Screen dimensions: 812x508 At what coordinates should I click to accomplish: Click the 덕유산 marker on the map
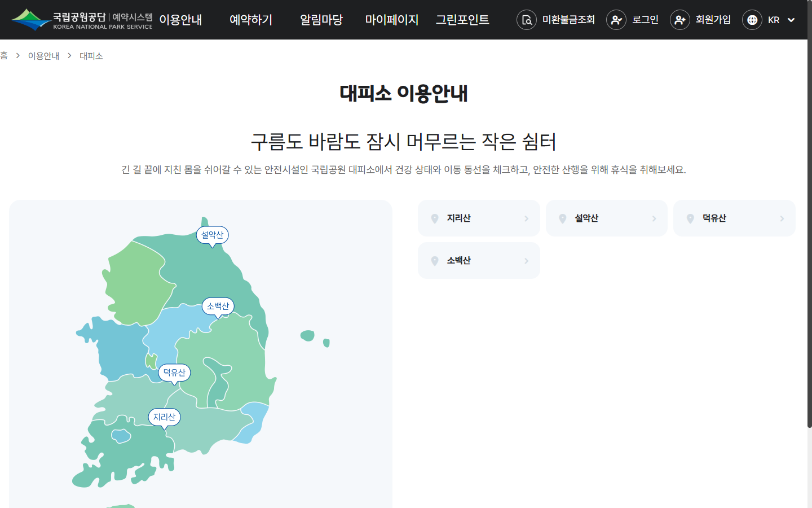174,373
